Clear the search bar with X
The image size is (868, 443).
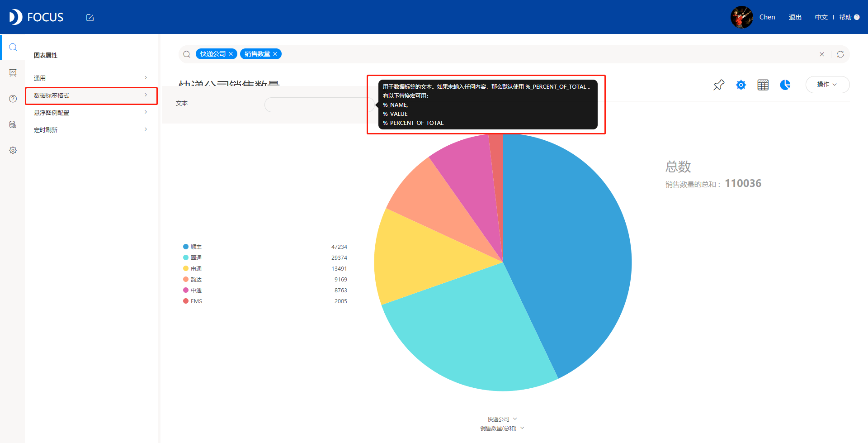point(822,54)
